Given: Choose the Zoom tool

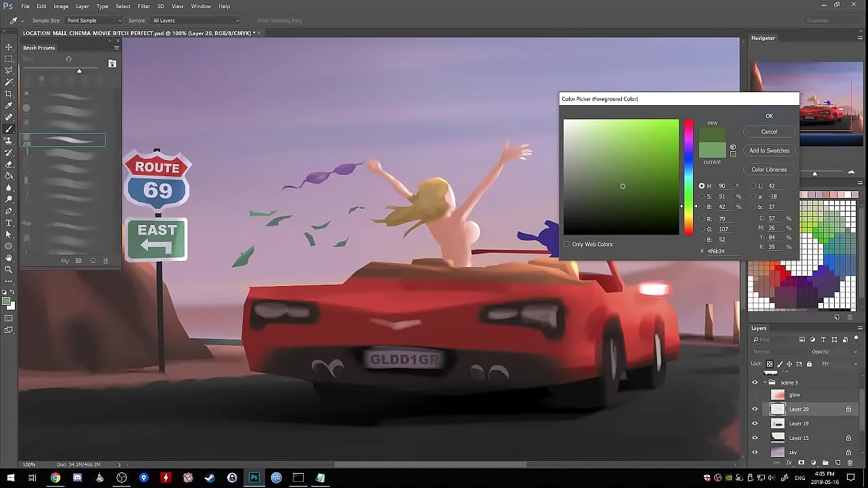Looking at the screenshot, I should point(9,269).
